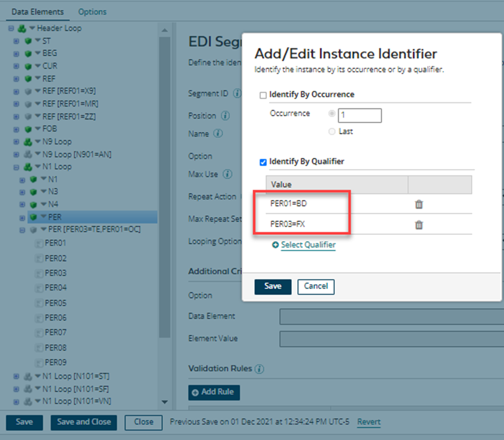The image size is (504, 440).
Task: Disable Identify By Qualifier
Action: coord(263,162)
